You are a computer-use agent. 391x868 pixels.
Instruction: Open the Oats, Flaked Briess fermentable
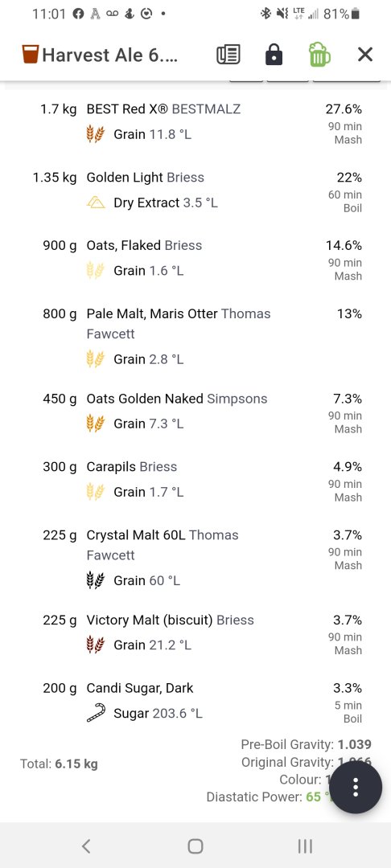coord(195,258)
